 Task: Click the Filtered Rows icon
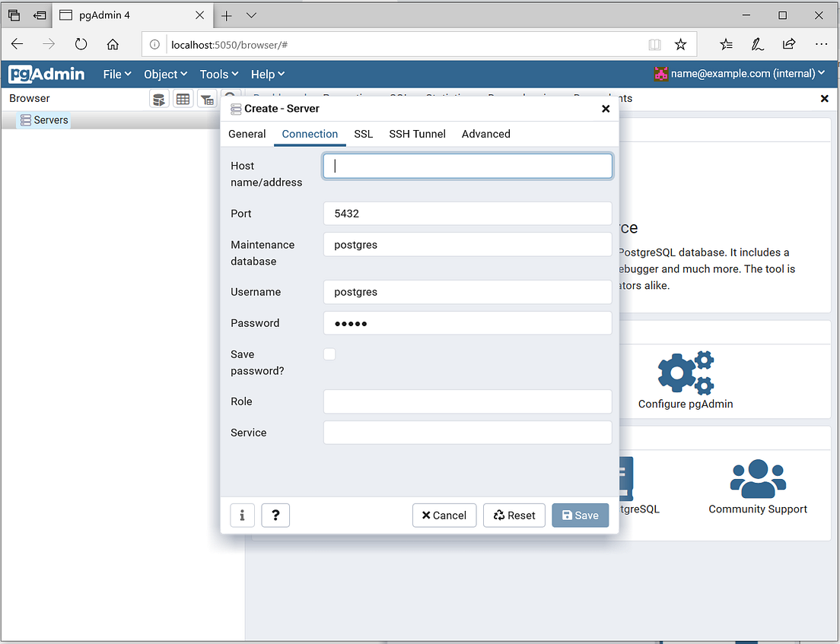tap(207, 99)
